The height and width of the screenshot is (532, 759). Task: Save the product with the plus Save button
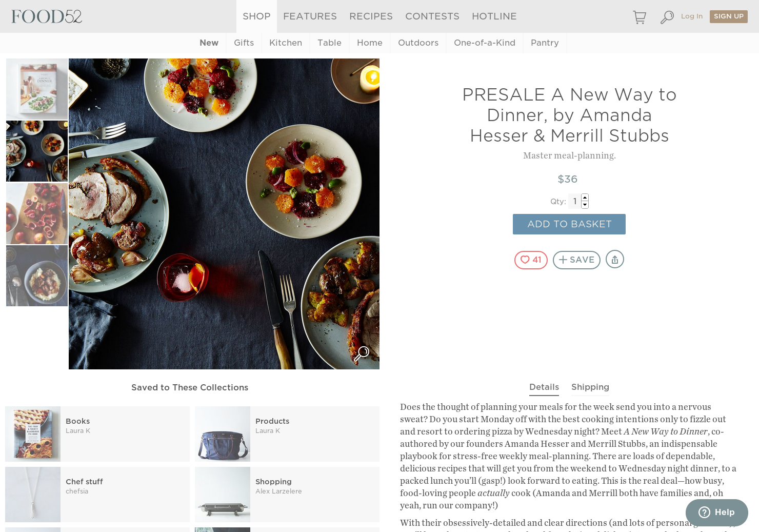576,260
